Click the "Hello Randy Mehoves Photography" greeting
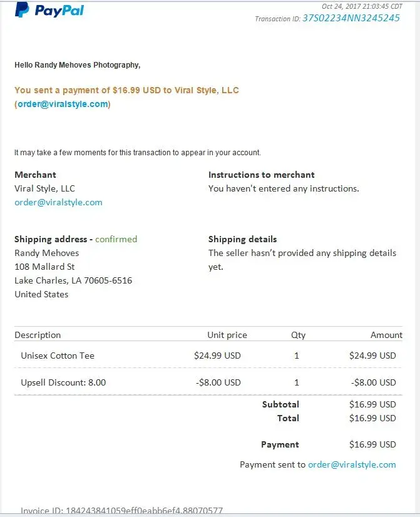Image resolution: width=420 pixels, height=517 pixels. click(x=77, y=64)
